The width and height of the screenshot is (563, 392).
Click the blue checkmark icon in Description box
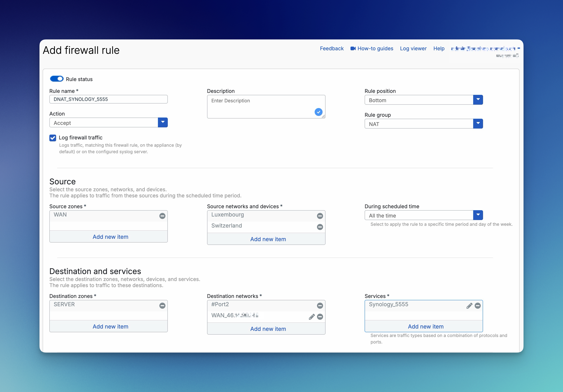coord(318,112)
